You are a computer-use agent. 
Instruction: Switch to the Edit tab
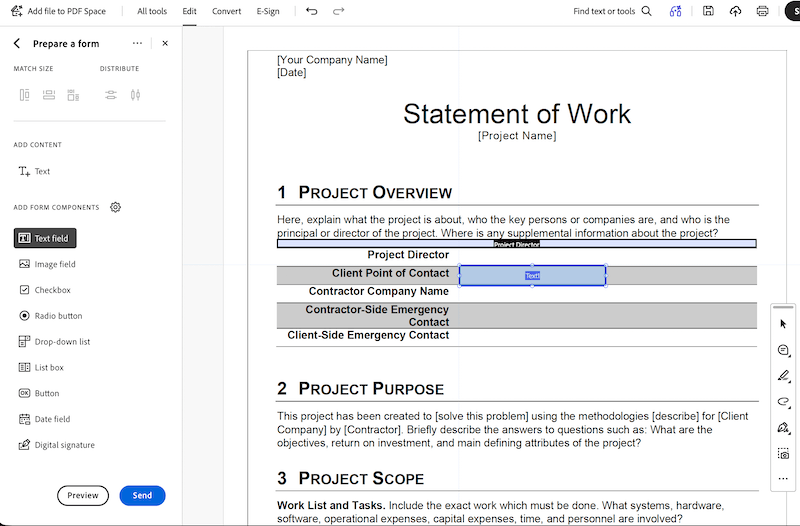click(189, 11)
